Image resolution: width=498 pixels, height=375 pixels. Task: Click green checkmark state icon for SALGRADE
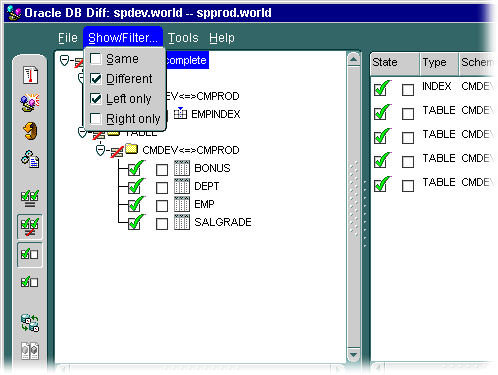[137, 222]
